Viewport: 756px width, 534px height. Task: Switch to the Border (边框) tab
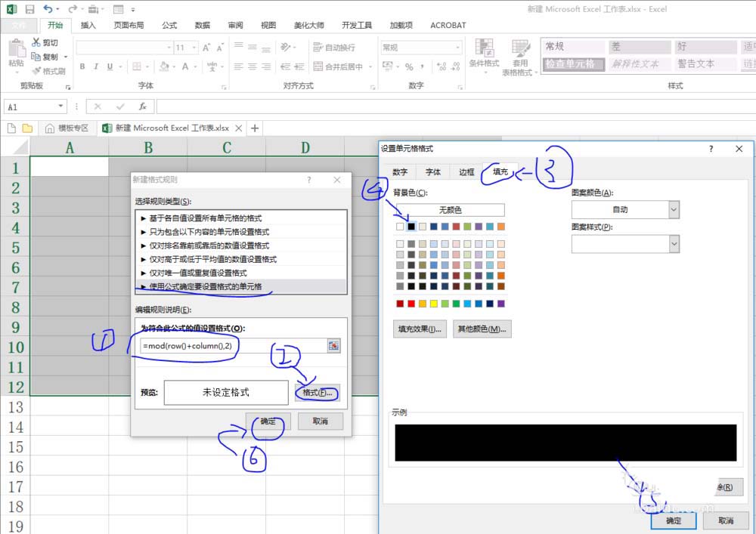[466, 172]
